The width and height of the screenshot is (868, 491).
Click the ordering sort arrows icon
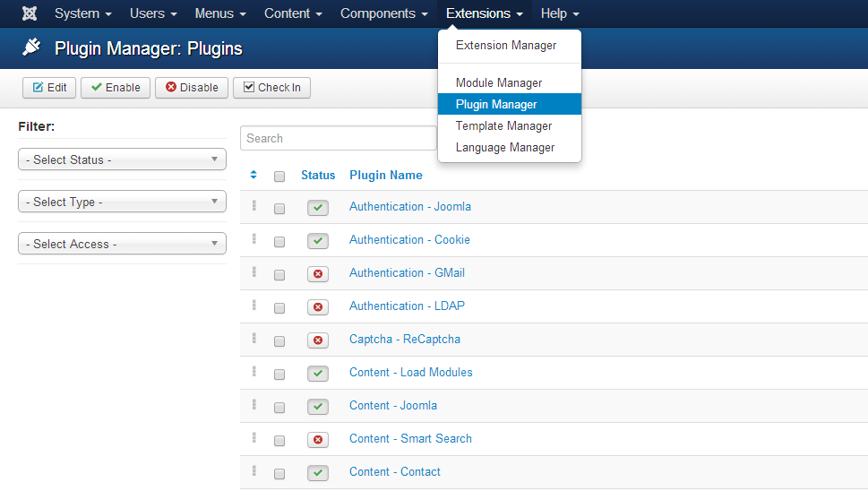(254, 175)
